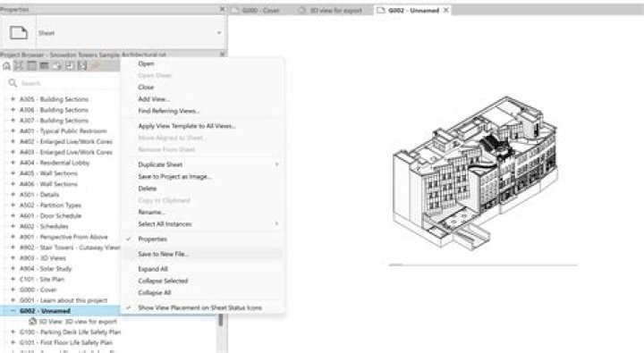Select 'A403 - Enlarged Live/Work Cores' row
The image size is (644, 353).
tap(65, 152)
